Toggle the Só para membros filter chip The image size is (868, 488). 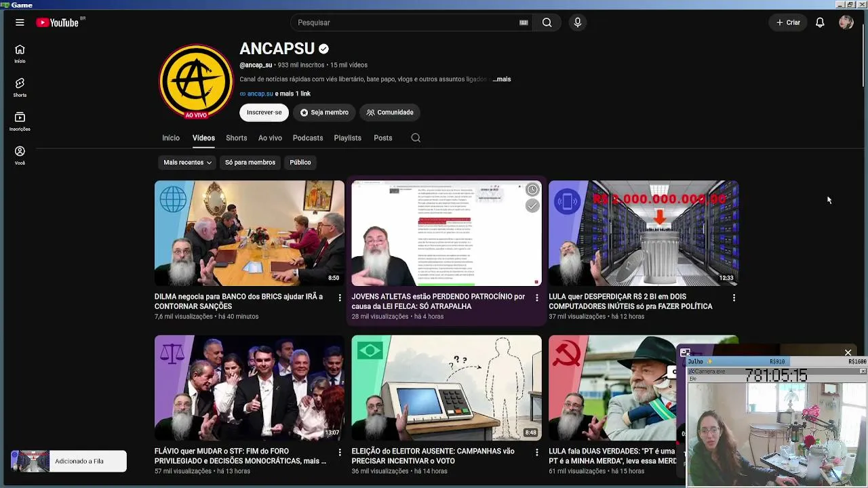tap(250, 163)
